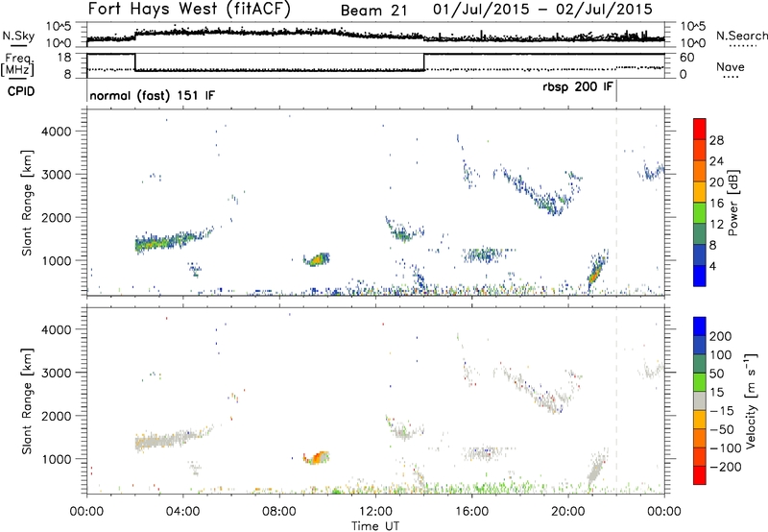Click the "-200" velocity colorbar value
The image size is (768, 532).
coord(726,467)
